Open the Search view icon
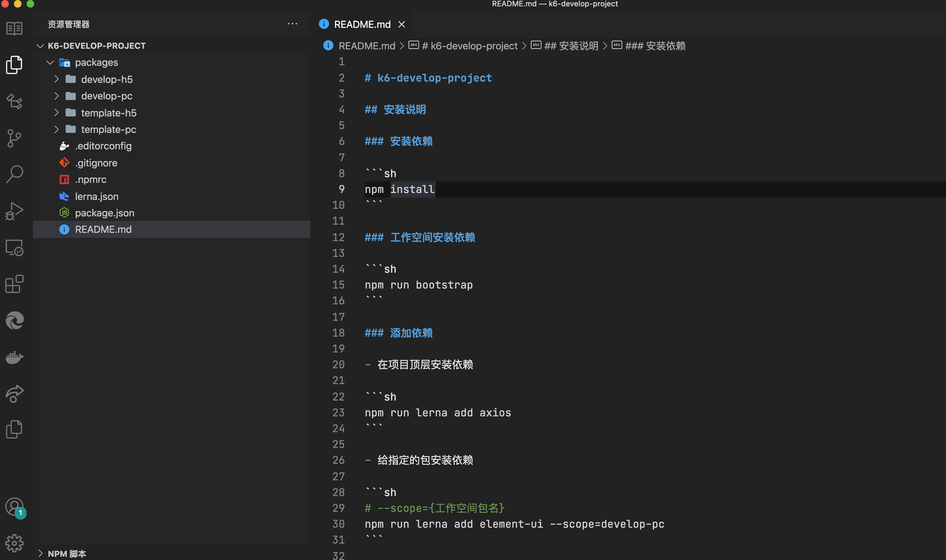This screenshot has width=946, height=560. point(14,174)
